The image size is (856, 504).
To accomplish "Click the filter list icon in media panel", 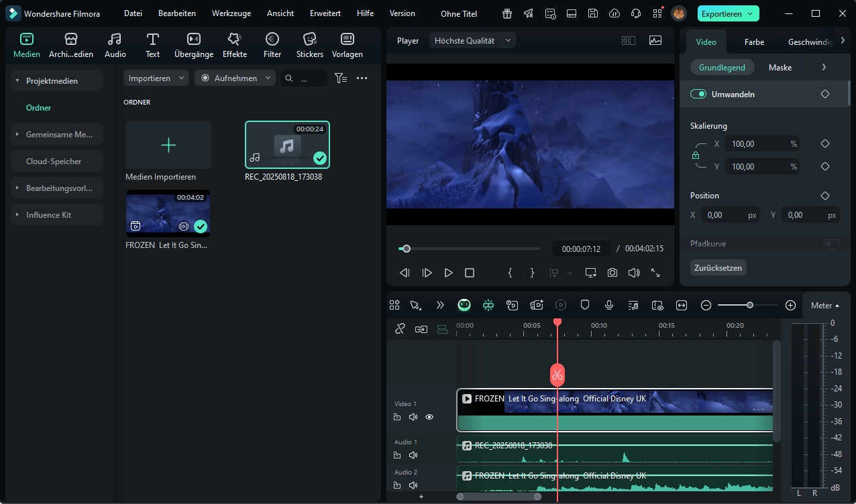I will 341,78.
